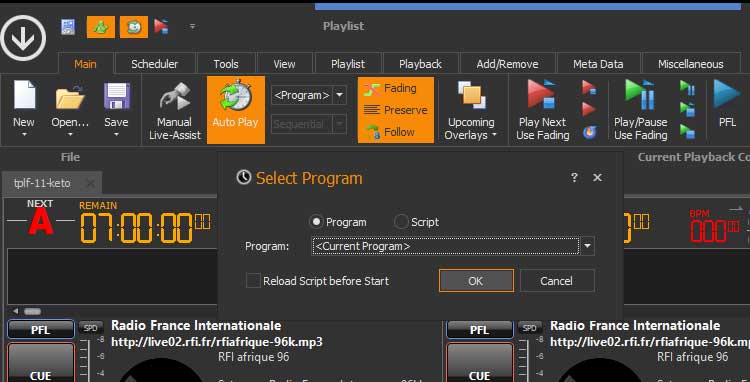Expand the Upcoming Overlays dropdown arrow

[x=494, y=135]
